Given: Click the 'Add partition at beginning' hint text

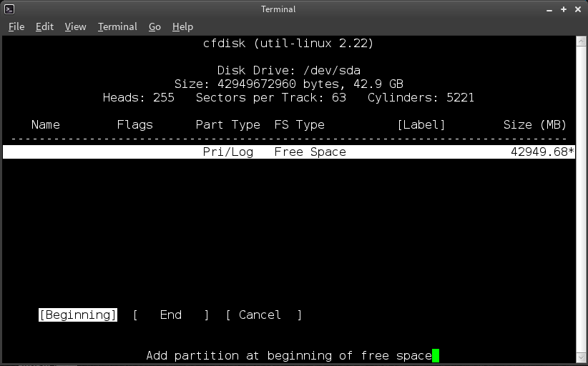Looking at the screenshot, I should 289,355.
